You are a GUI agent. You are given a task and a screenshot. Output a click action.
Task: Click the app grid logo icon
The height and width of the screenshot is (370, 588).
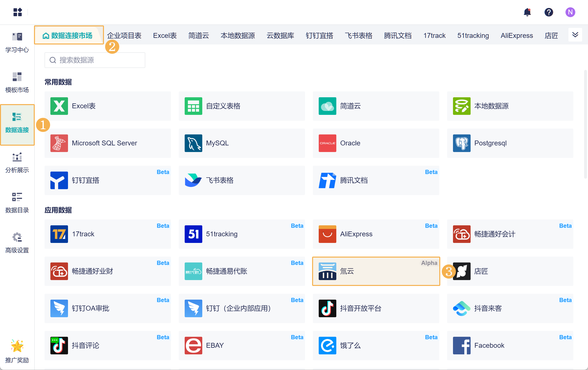[x=18, y=12]
